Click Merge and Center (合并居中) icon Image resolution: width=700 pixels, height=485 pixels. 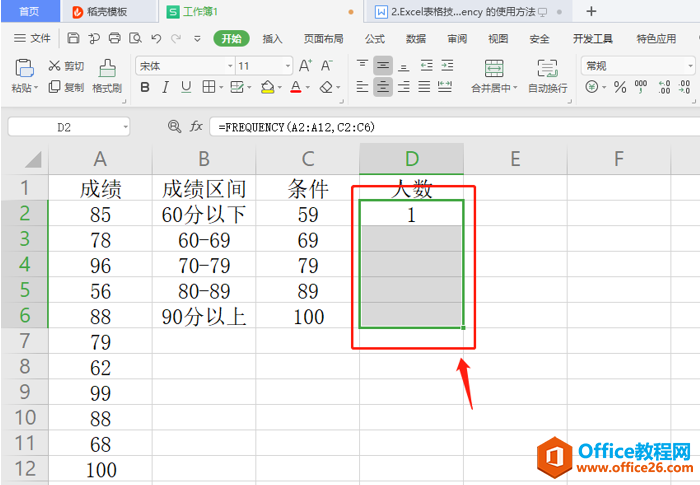pos(494,68)
